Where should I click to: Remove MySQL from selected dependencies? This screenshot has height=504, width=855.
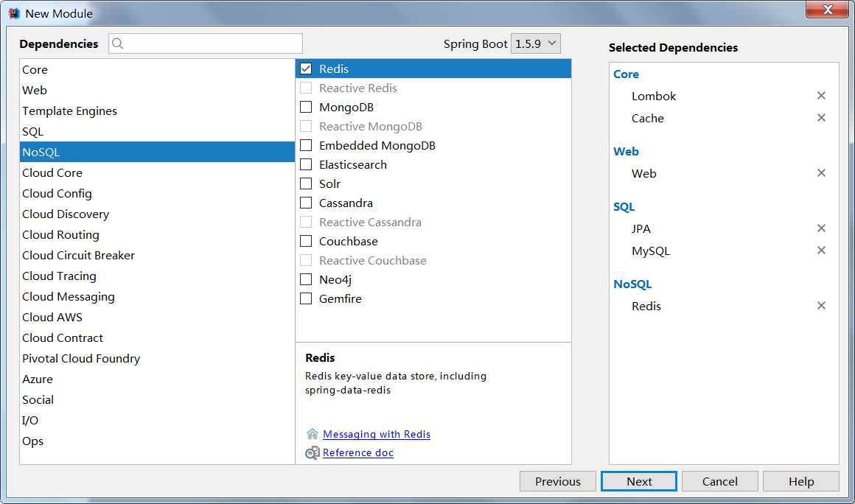(821, 250)
